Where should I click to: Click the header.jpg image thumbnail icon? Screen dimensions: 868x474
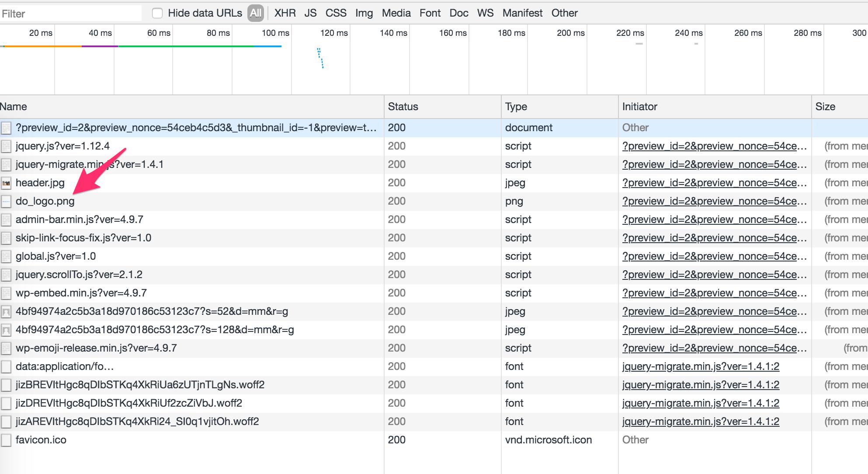pos(6,183)
